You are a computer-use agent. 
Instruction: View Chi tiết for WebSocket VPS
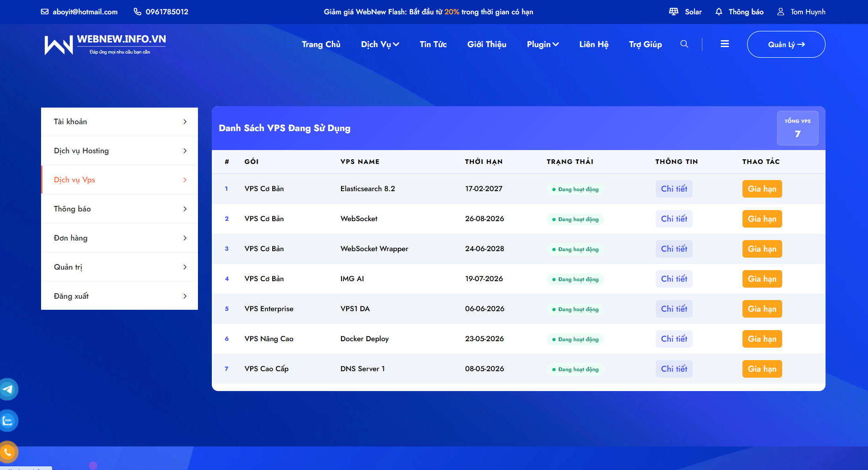coord(674,219)
